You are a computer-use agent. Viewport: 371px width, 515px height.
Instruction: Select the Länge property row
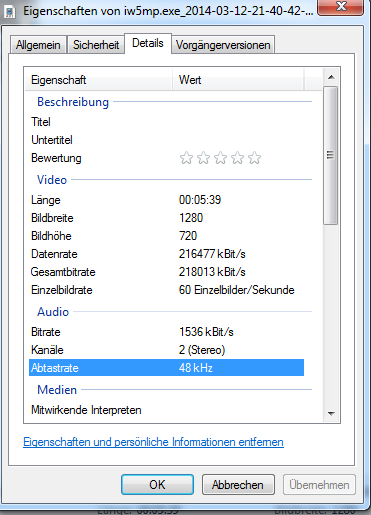[166, 200]
